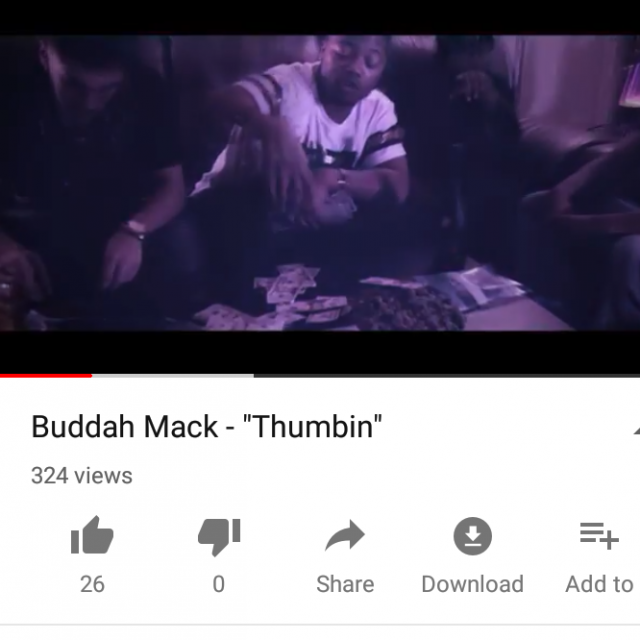Click the like count number 26
640x640 pixels.
pos(92,584)
